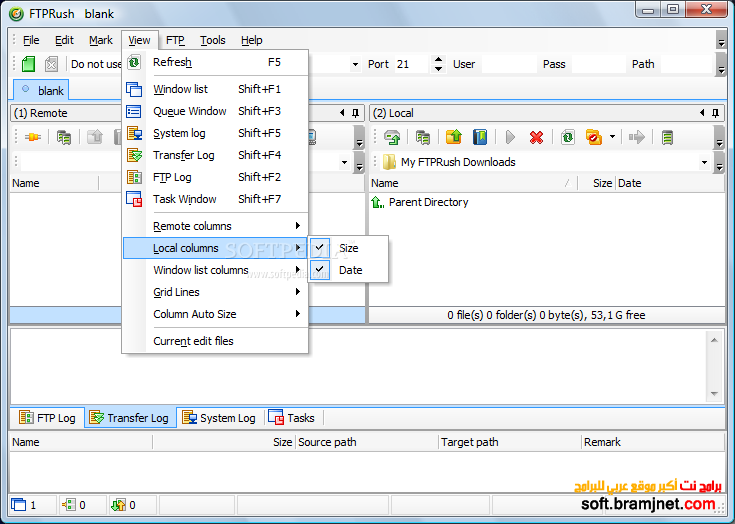
Task: Sort Local list by Date header
Action: tap(670, 183)
